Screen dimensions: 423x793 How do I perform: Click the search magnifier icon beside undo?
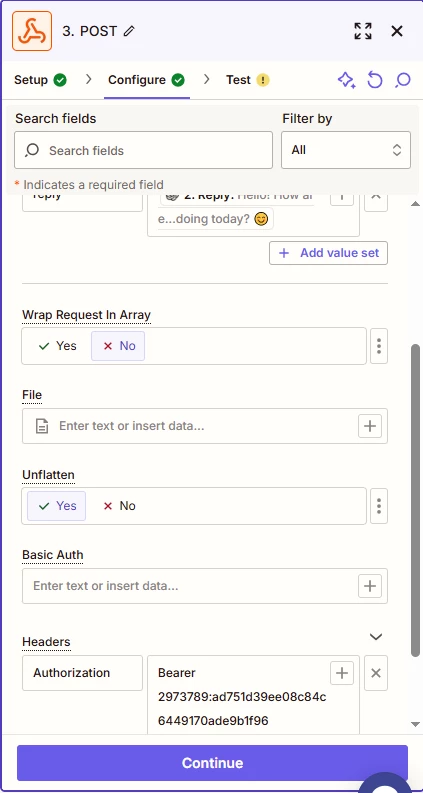coord(403,80)
